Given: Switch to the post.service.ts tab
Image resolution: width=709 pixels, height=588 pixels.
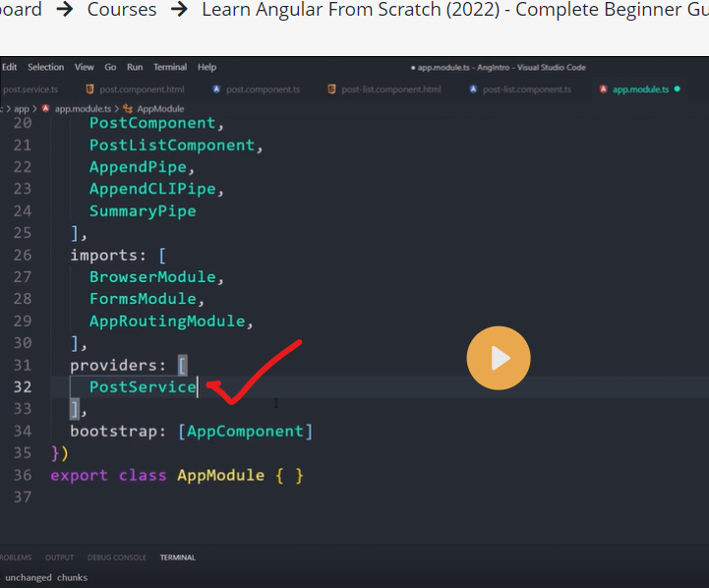Looking at the screenshot, I should coord(30,89).
